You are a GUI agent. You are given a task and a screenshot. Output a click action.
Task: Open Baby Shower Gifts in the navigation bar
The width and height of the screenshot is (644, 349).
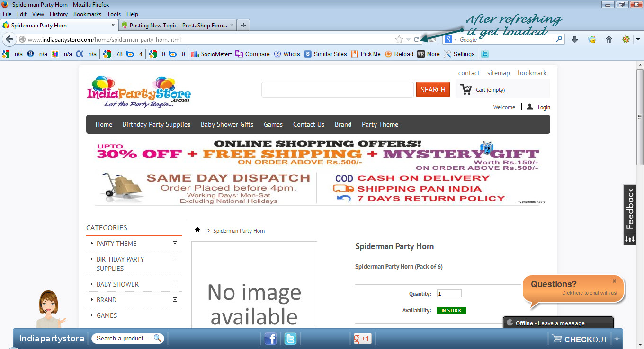[227, 124]
